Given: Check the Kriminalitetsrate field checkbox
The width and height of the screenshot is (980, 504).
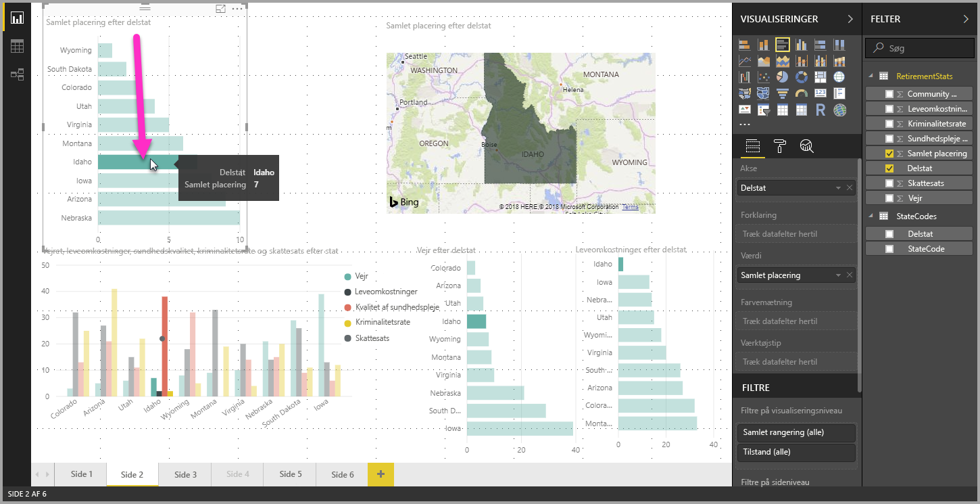Looking at the screenshot, I should pyautogui.click(x=889, y=124).
